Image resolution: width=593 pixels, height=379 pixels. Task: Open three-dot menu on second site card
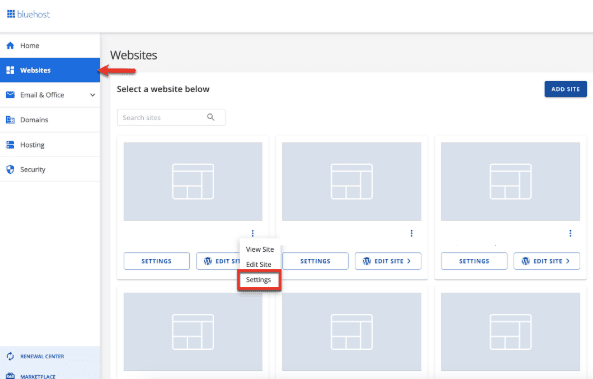(x=411, y=233)
